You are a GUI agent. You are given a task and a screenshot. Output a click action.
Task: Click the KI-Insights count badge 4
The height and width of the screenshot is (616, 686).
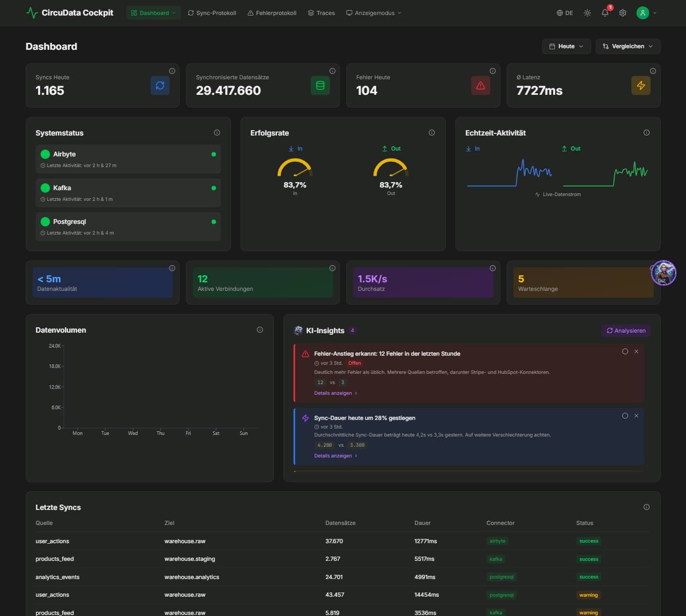353,330
